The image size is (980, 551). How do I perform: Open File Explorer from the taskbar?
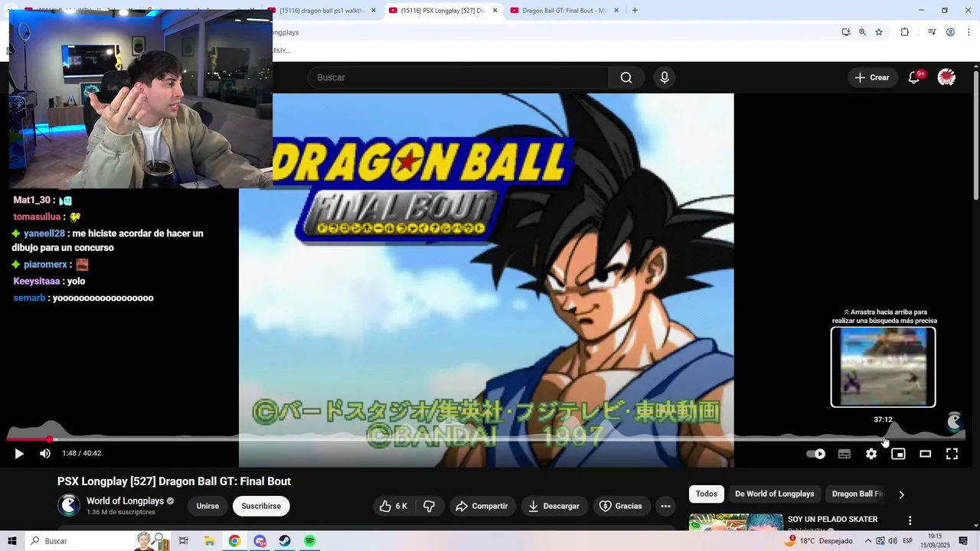209,541
